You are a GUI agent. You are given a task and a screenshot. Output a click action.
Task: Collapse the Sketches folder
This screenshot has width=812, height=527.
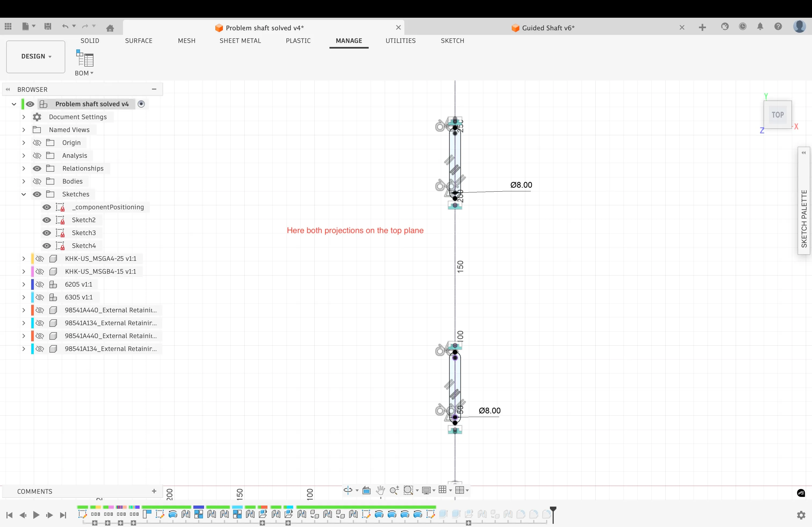click(24, 194)
